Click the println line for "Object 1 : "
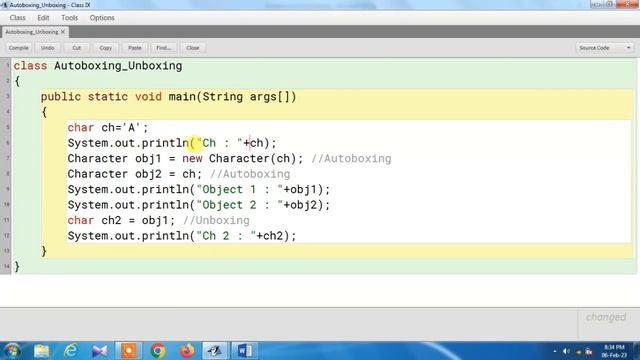640x360 pixels. click(199, 190)
